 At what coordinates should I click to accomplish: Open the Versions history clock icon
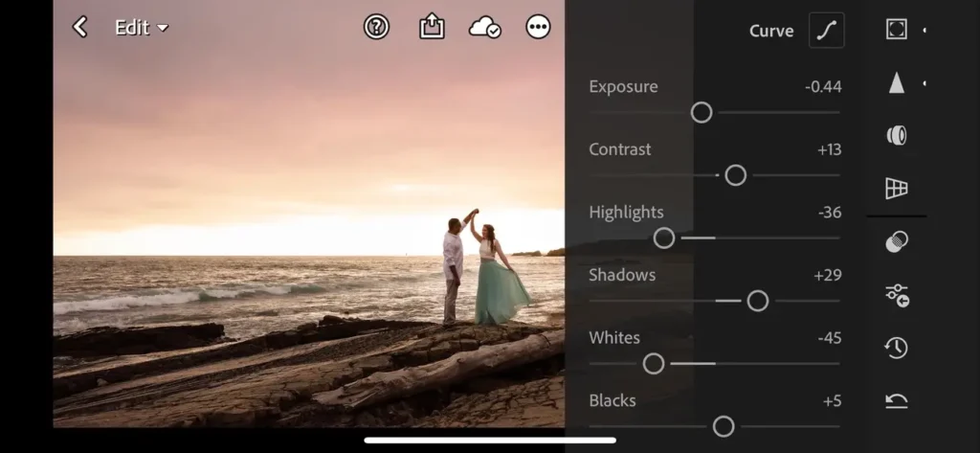896,348
